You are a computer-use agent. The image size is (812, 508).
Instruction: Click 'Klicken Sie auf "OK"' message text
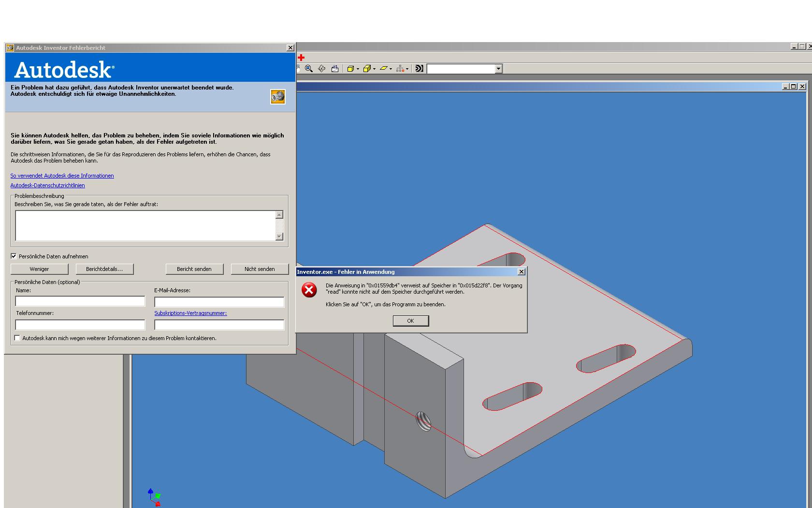pyautogui.click(x=386, y=304)
